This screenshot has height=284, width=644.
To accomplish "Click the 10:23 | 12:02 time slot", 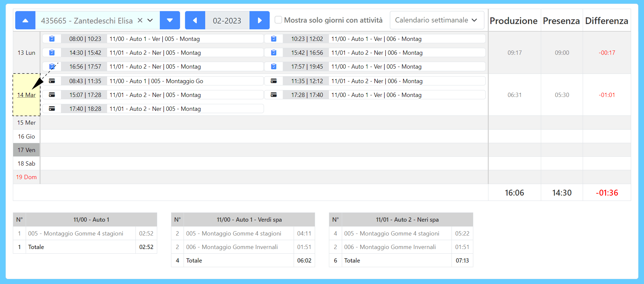I will point(307,39).
